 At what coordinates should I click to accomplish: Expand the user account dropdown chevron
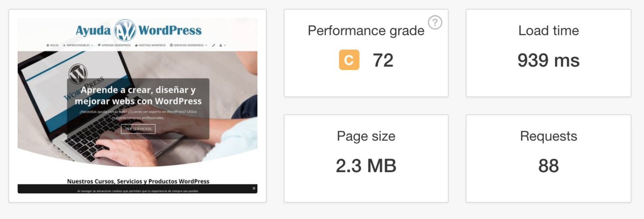pyautogui.click(x=225, y=45)
